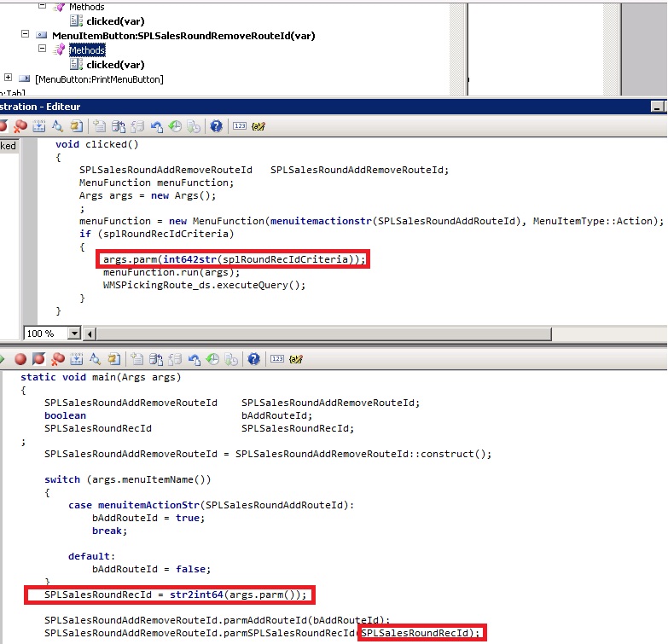Toggle line numbers (123) in main() editor toolbar
The height and width of the screenshot is (644, 668).
point(277,359)
